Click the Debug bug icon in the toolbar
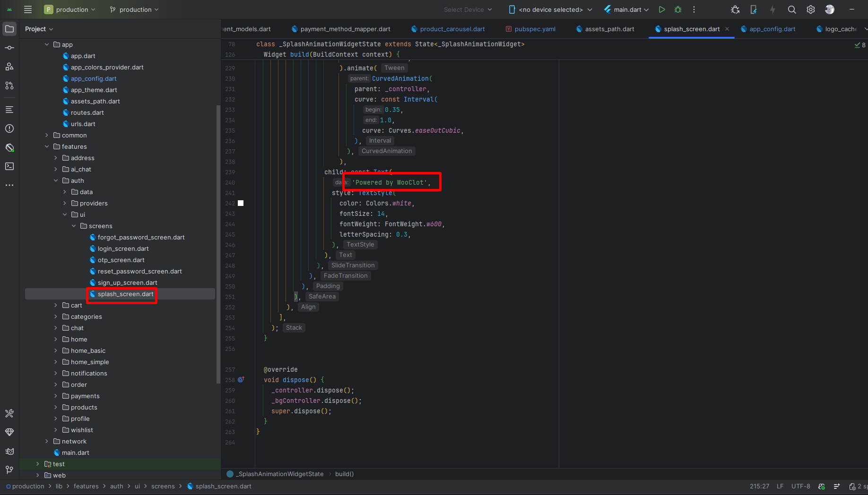 click(x=678, y=9)
